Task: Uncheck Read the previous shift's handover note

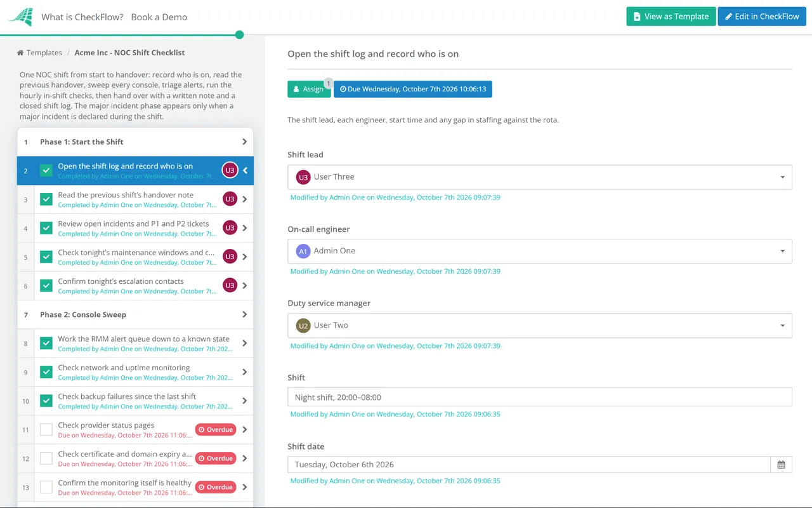Action: (x=46, y=199)
